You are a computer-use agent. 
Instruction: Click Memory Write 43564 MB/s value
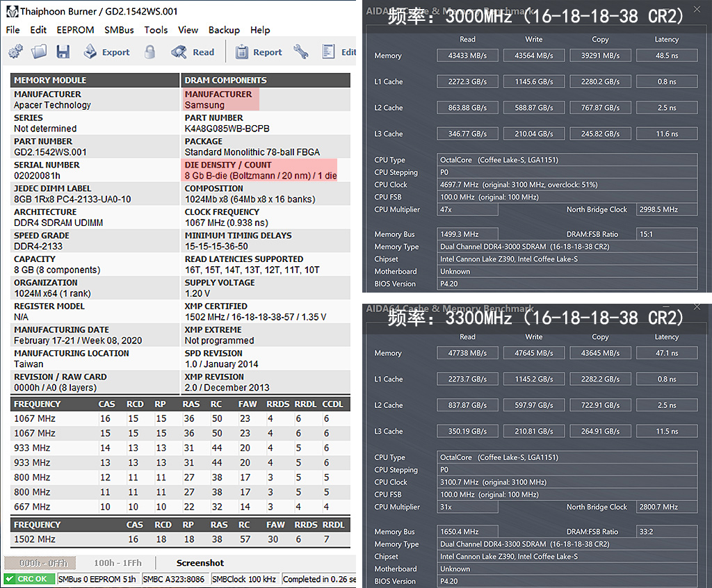pyautogui.click(x=534, y=56)
